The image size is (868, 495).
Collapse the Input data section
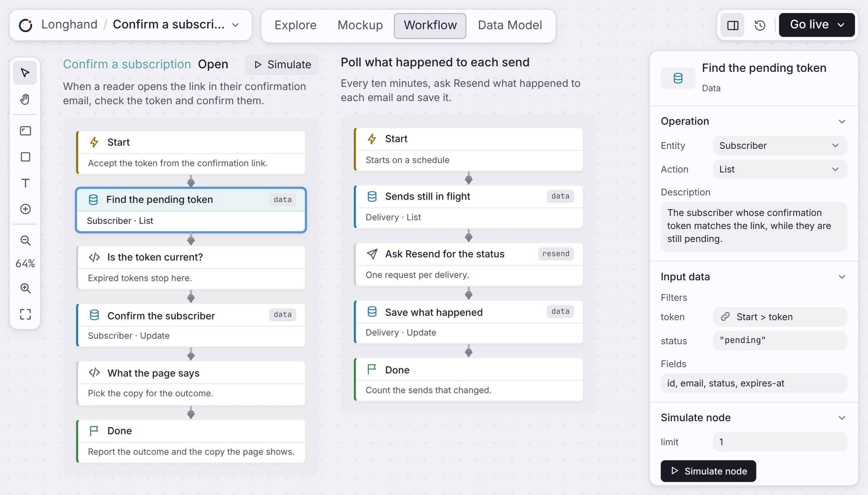click(842, 277)
